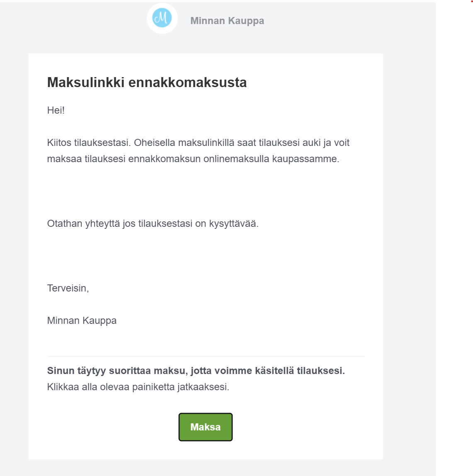Click the bold Sinun täytyy suorittaa maksu notice

point(196,371)
